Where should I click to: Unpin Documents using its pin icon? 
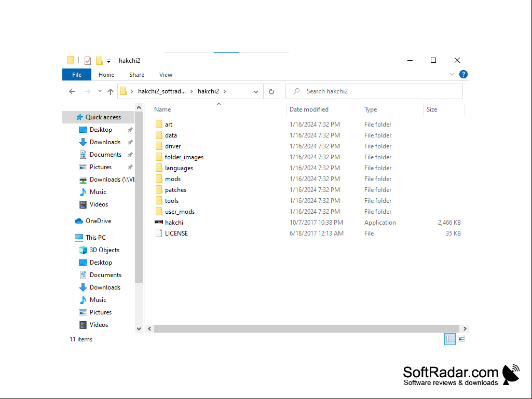pyautogui.click(x=130, y=155)
